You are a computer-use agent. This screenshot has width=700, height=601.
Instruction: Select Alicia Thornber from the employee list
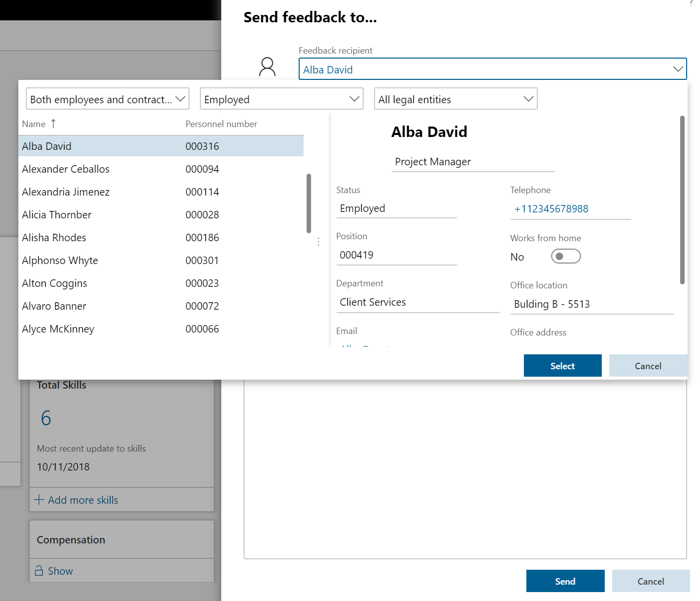tap(57, 214)
